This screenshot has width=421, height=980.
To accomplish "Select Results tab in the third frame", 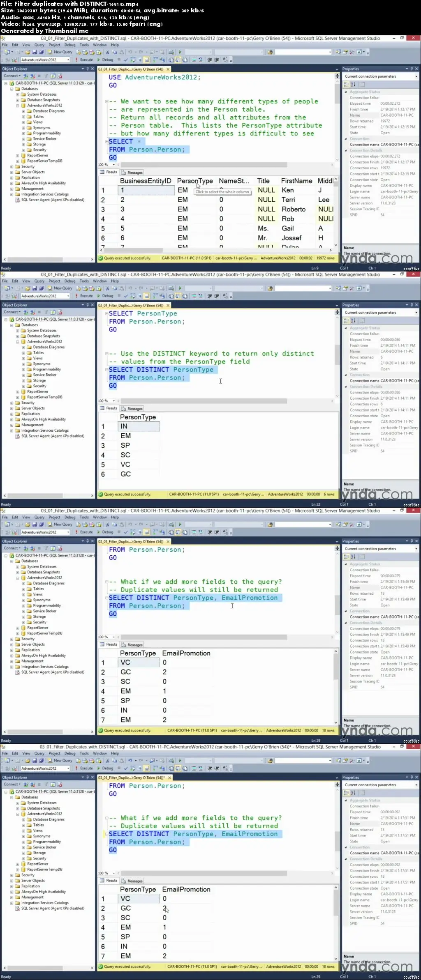I will coord(109,644).
